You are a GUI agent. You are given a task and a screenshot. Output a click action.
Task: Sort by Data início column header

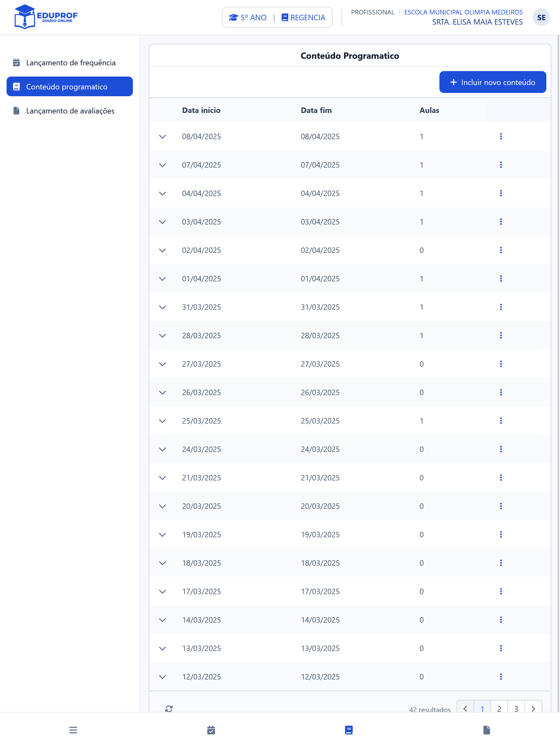point(201,110)
